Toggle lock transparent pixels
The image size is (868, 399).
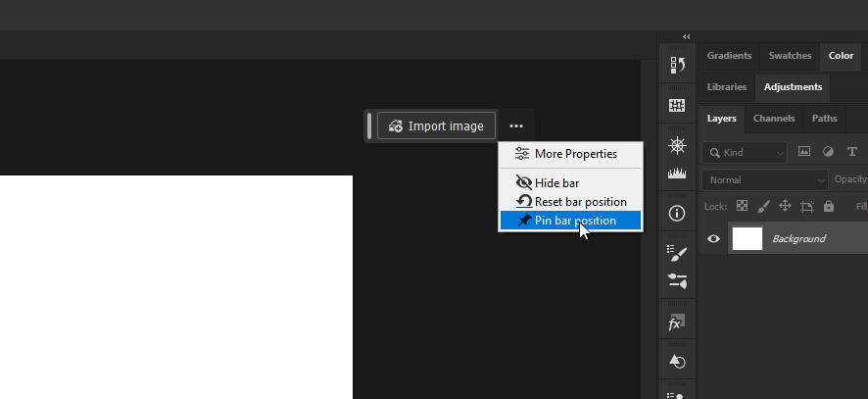point(742,207)
